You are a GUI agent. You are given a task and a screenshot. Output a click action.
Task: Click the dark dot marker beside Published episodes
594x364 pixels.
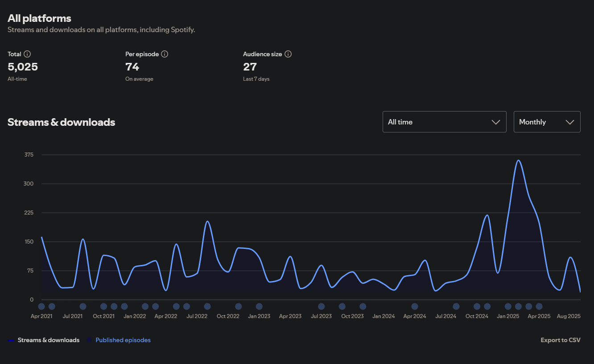pos(89,340)
